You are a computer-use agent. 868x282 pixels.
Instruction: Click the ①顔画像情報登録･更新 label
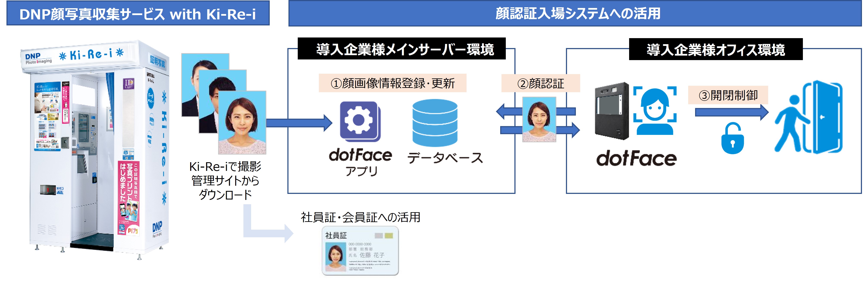(x=393, y=83)
